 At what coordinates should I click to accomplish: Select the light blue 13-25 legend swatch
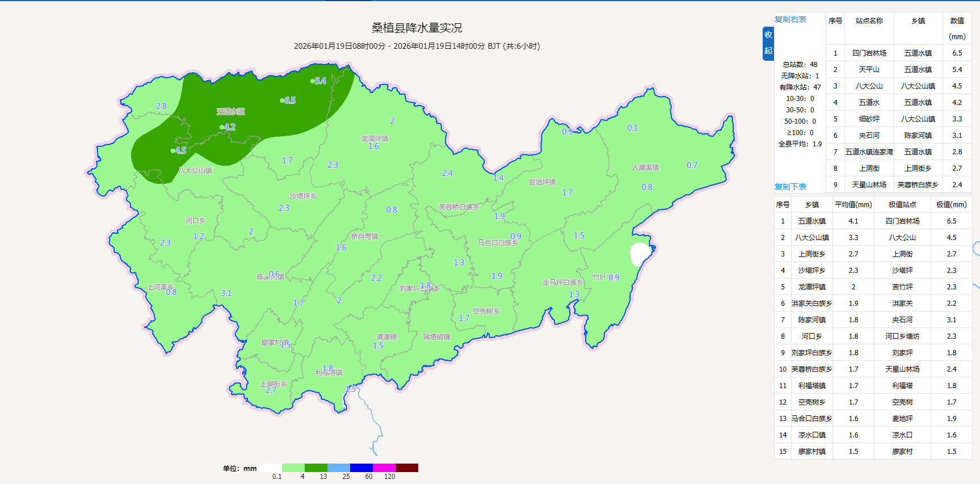pos(338,468)
